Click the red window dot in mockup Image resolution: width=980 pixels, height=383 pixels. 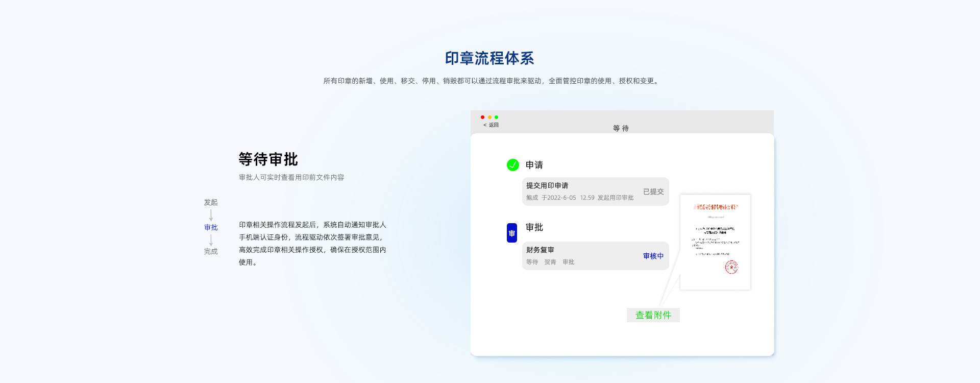(x=482, y=117)
